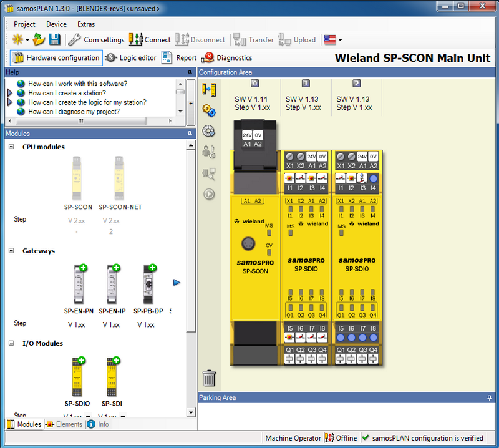499x448 pixels.
Task: Select module slot 0 header
Action: pos(255,84)
